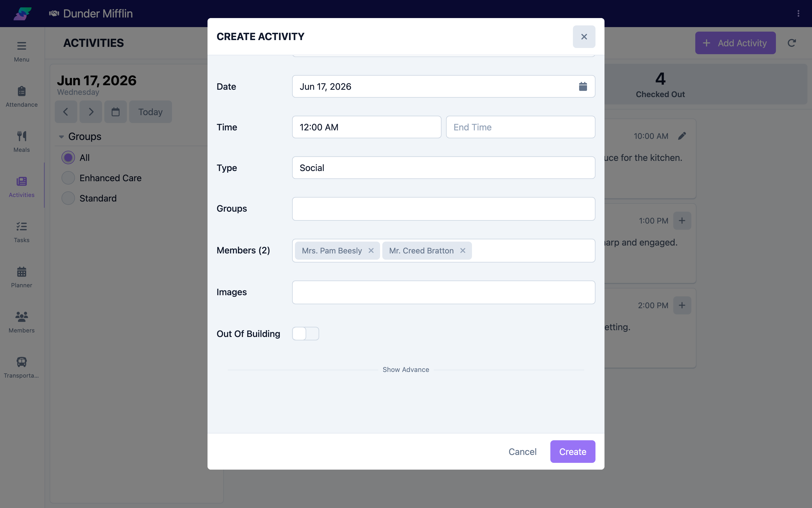Viewport: 812px width, 508px height.
Task: Select the All groups radio button
Action: coord(68,157)
